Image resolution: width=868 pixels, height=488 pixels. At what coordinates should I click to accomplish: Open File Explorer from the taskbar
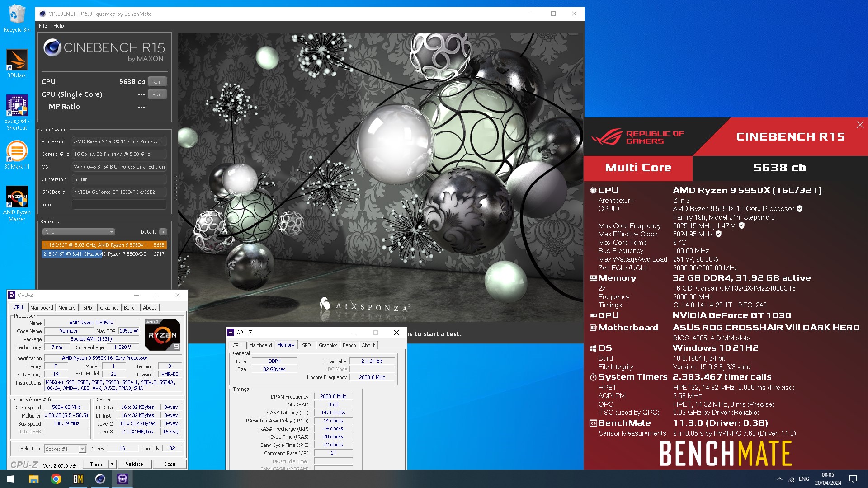tap(34, 479)
